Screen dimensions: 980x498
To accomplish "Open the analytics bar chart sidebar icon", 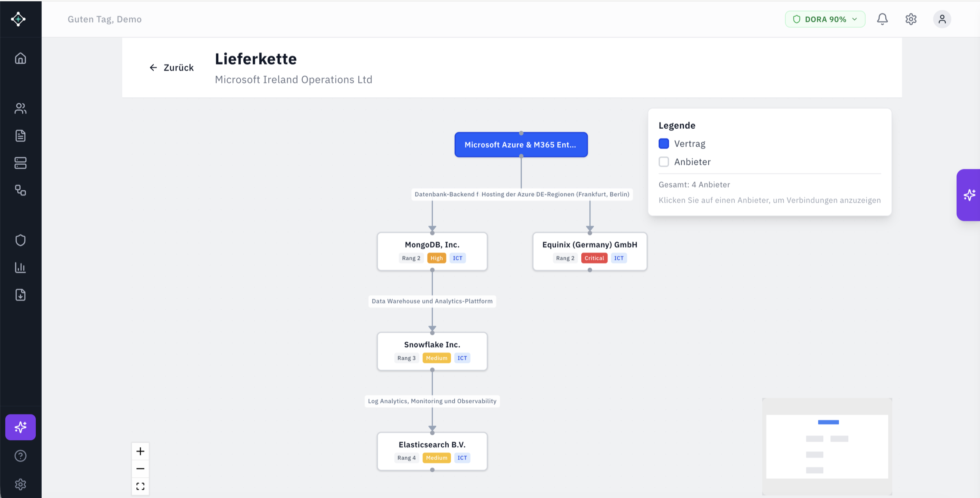I will [20, 267].
